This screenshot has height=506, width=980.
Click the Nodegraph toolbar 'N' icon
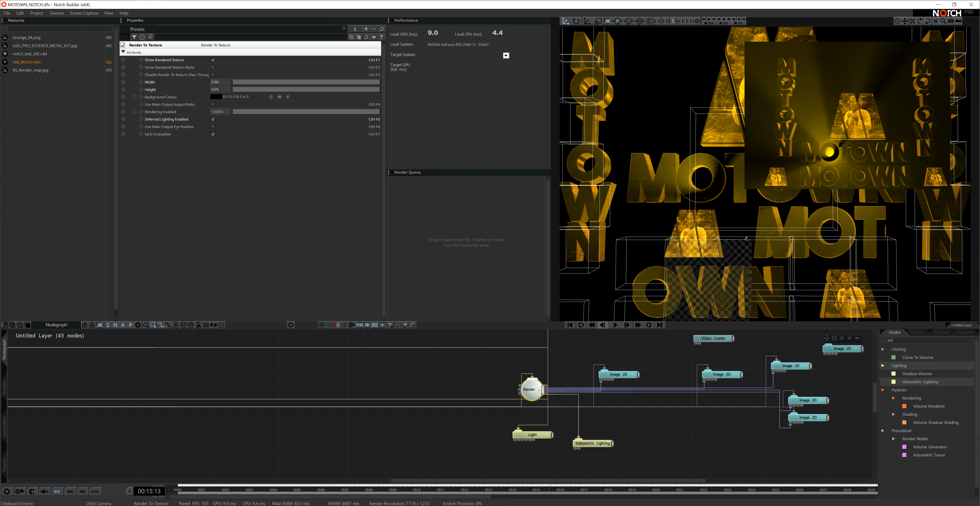(x=115, y=325)
